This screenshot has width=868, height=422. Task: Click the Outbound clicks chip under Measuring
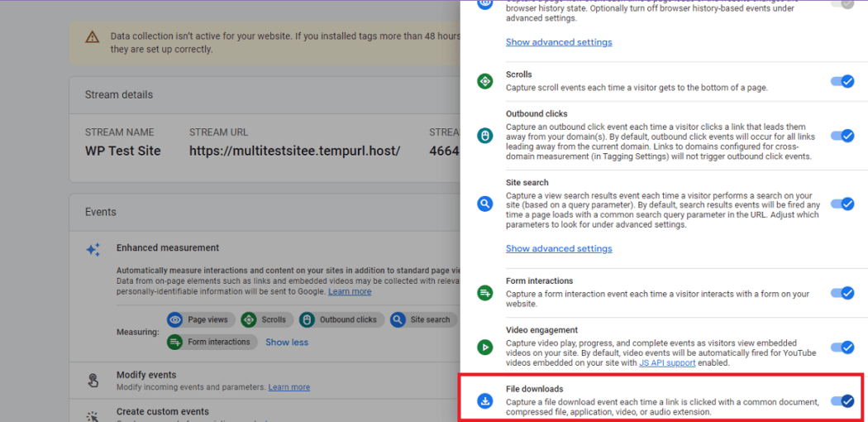(341, 319)
